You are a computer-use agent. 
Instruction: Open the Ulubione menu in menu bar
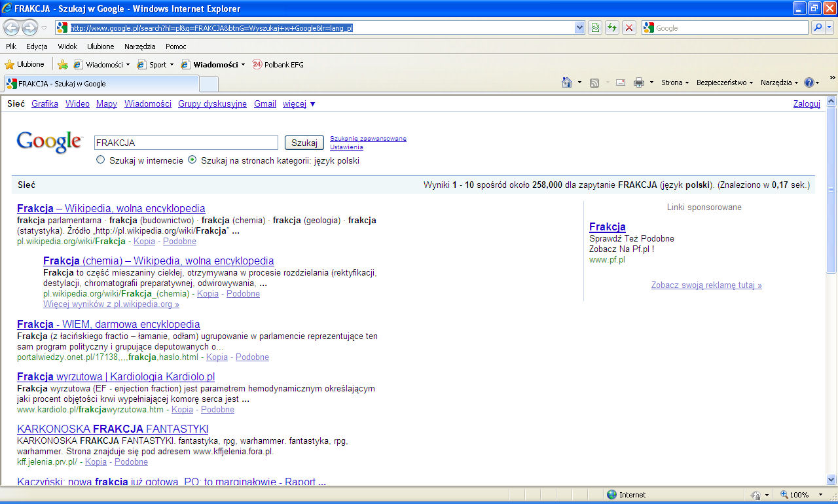point(101,46)
